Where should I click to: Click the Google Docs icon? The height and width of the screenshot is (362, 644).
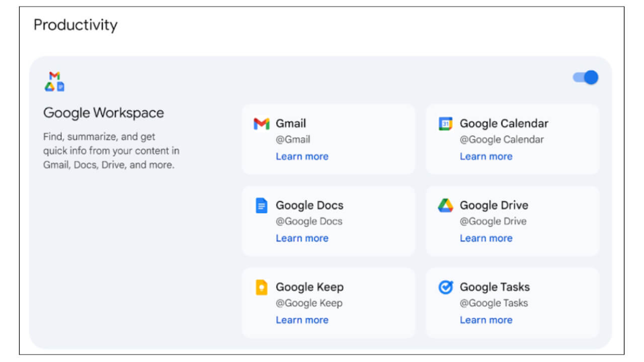pyautogui.click(x=261, y=205)
